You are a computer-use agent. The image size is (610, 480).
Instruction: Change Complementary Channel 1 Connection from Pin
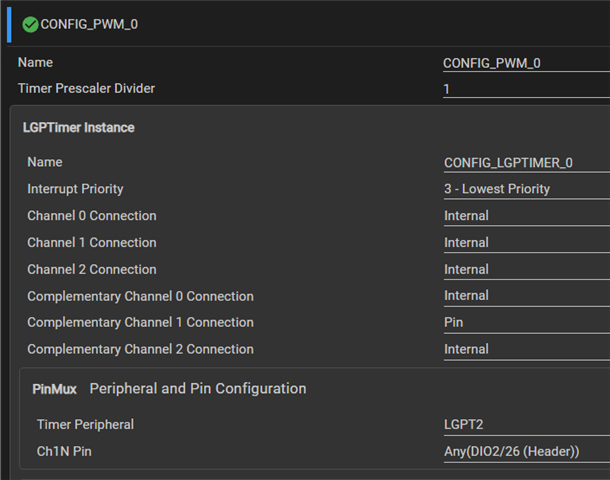coord(527,323)
